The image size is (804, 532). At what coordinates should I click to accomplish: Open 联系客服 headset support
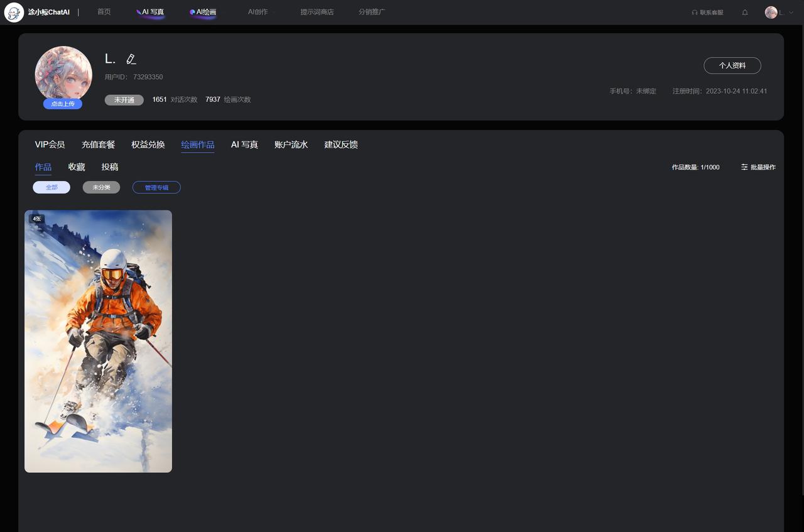(707, 13)
